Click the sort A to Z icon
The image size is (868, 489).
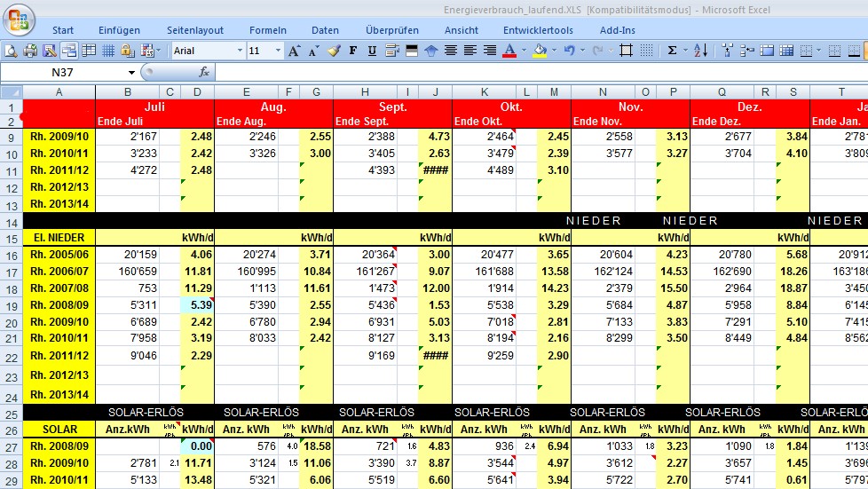700,51
